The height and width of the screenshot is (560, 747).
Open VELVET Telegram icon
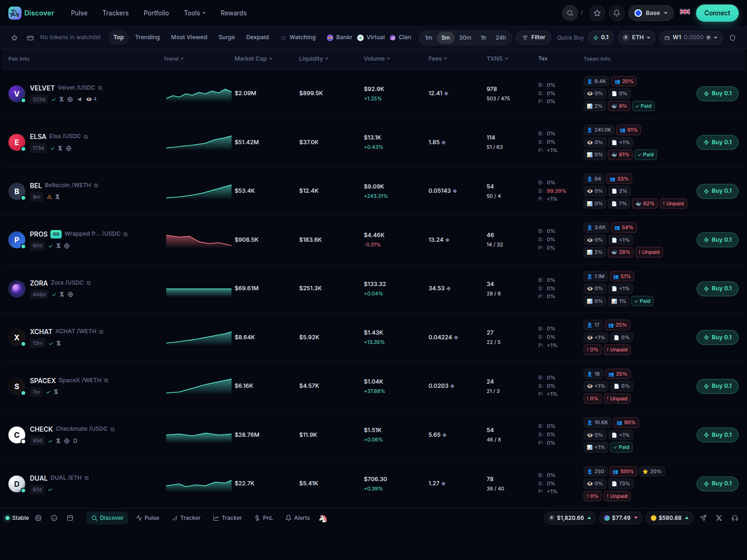pyautogui.click(x=79, y=99)
